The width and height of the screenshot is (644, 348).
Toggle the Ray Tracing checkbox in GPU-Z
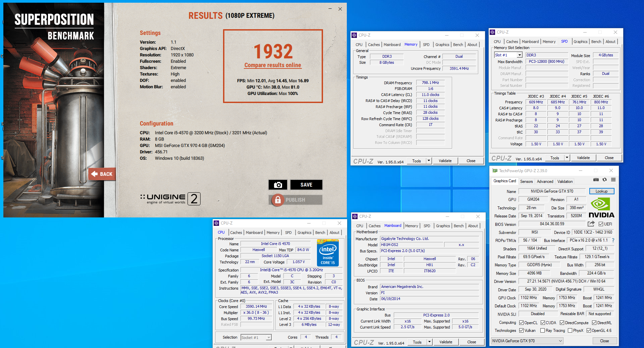pos(543,331)
